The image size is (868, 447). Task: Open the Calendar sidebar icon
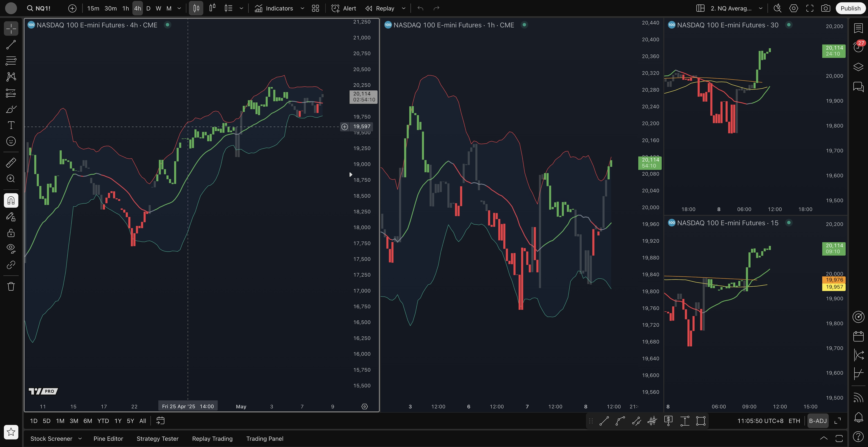(x=858, y=336)
